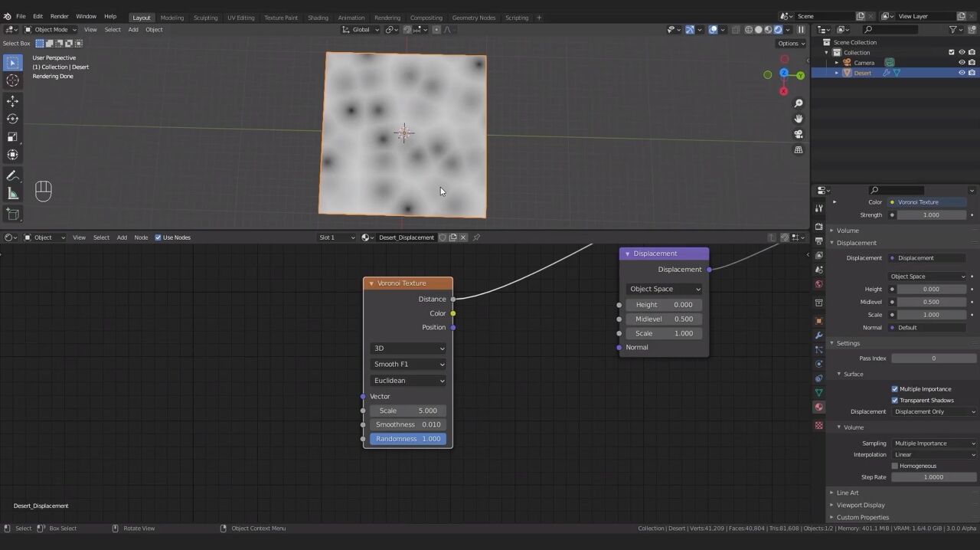980x550 pixels.
Task: Click the Randomness slider on Voronoi node
Action: tap(408, 439)
